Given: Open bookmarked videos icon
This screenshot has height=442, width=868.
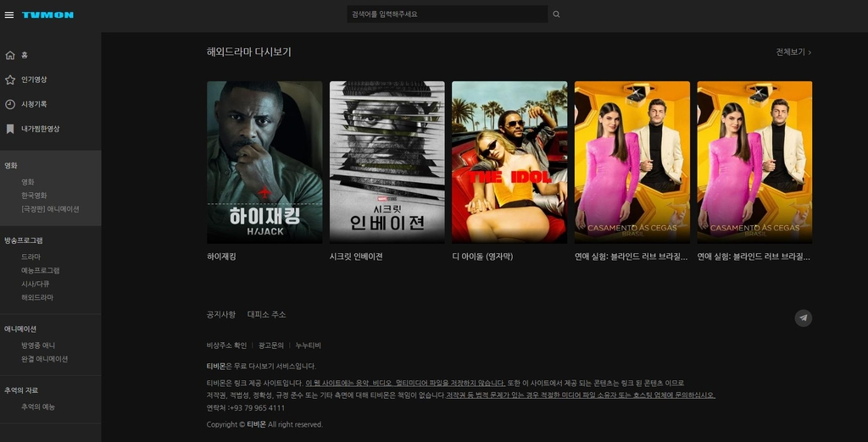Looking at the screenshot, I should [10, 129].
